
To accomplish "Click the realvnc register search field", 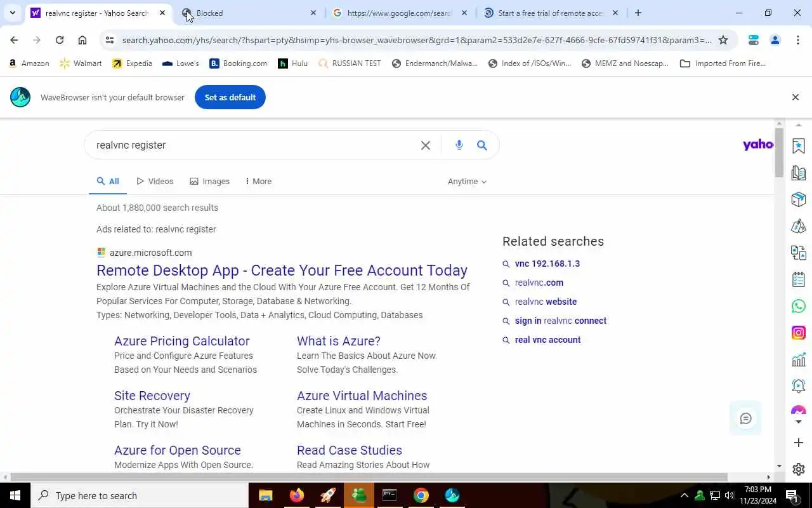I will [254, 145].
